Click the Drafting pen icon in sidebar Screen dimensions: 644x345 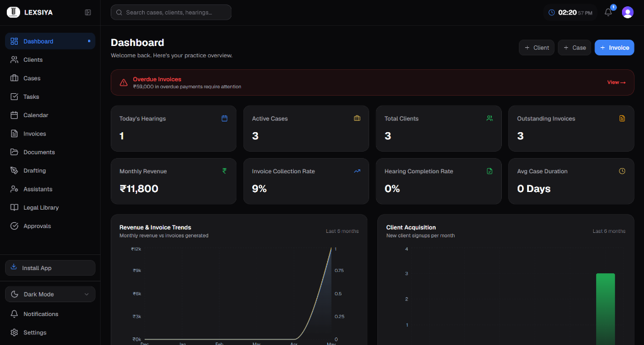click(14, 171)
